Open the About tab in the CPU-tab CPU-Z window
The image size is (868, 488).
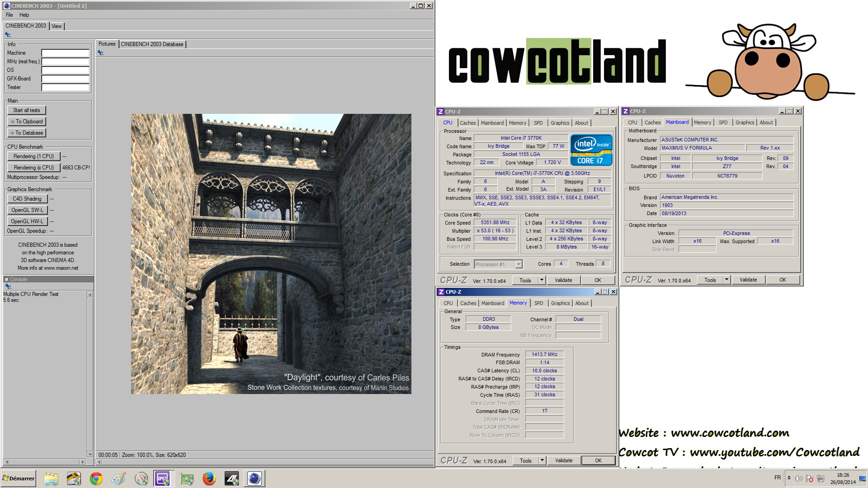[x=581, y=123]
